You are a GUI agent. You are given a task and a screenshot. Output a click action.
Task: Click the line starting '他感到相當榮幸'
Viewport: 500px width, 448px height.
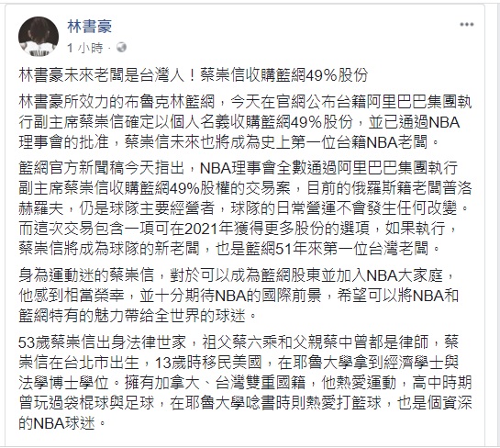[239, 296]
